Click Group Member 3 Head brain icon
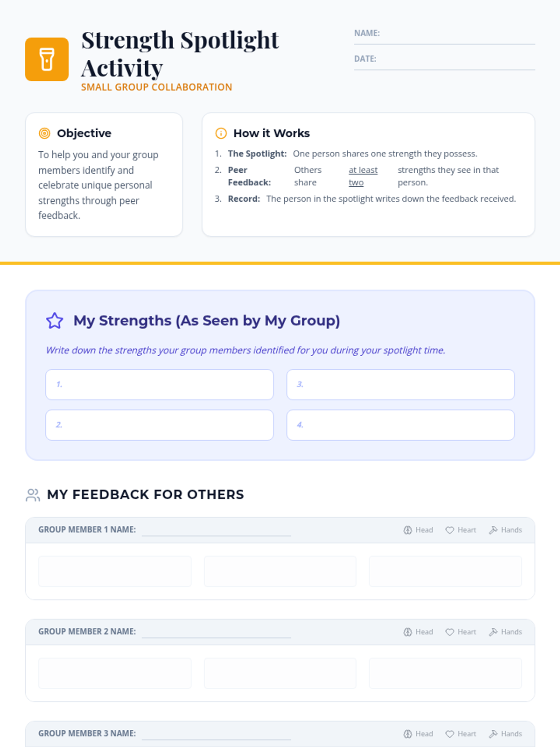Image resolution: width=560 pixels, height=747 pixels. click(407, 734)
